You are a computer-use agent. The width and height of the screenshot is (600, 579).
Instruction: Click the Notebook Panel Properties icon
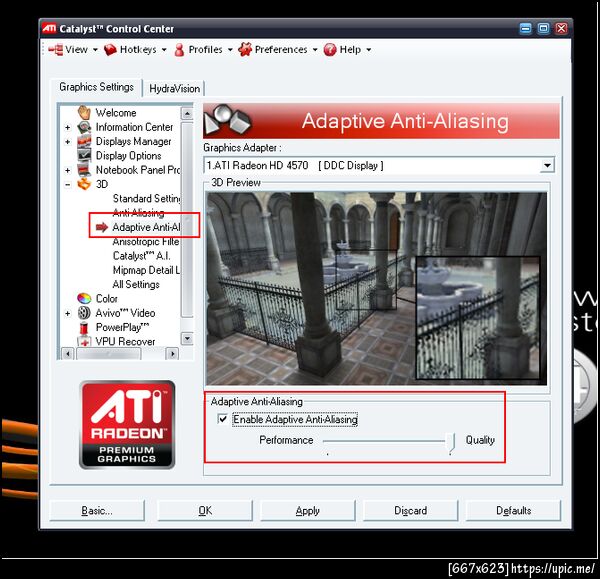(x=84, y=170)
